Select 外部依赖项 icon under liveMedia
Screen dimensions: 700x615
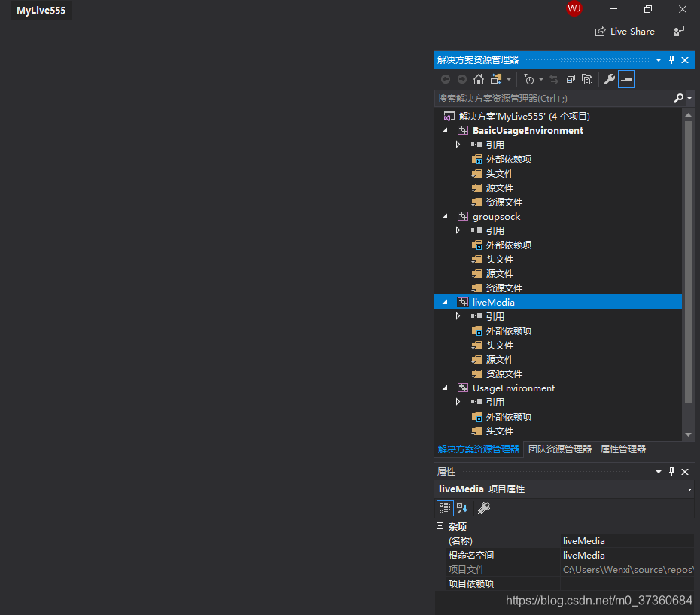click(x=476, y=331)
